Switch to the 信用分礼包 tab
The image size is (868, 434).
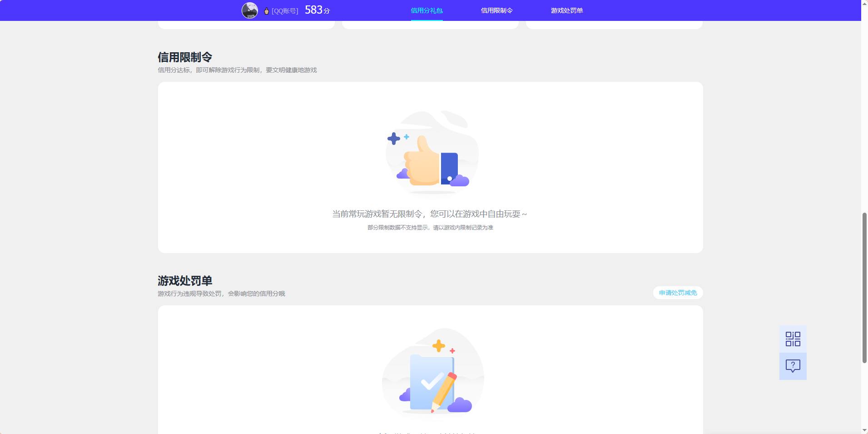(x=427, y=10)
